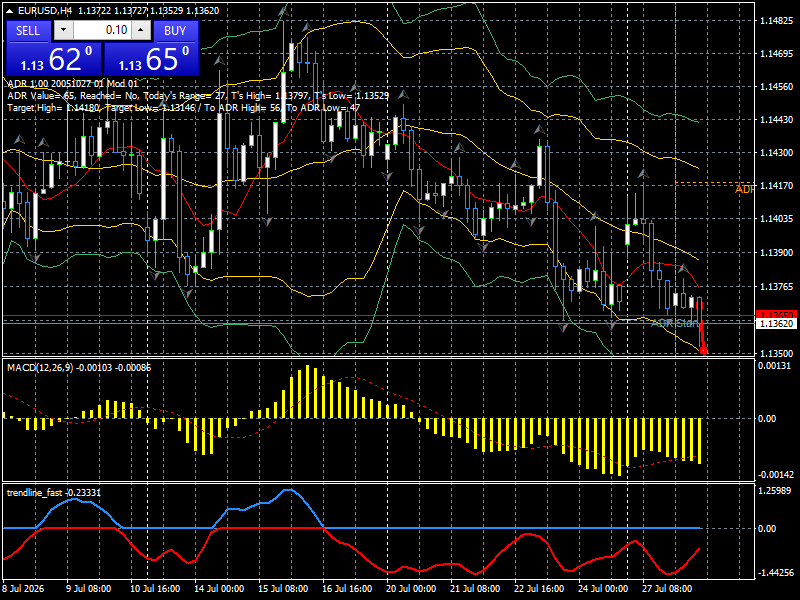Click the 1.14825 price scale label
Viewport: 800px width, 600px height.
click(777, 20)
